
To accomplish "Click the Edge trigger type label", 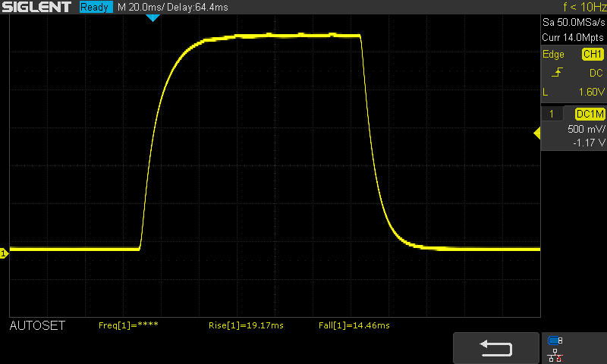I will coord(553,54).
